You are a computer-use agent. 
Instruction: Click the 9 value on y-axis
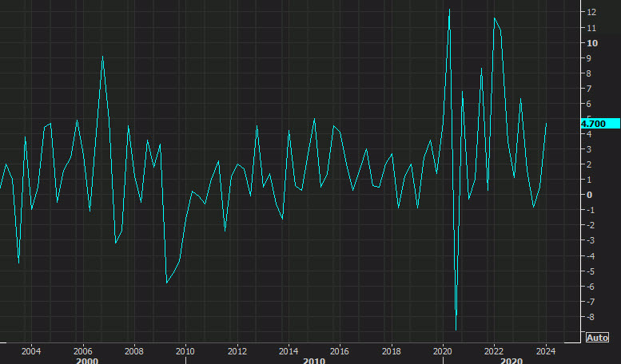coord(589,58)
